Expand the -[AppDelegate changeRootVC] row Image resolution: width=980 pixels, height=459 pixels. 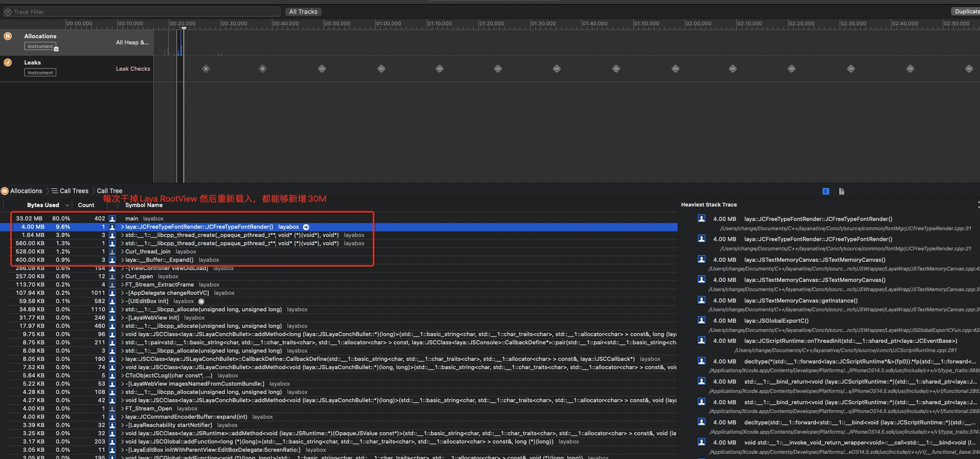click(x=122, y=293)
